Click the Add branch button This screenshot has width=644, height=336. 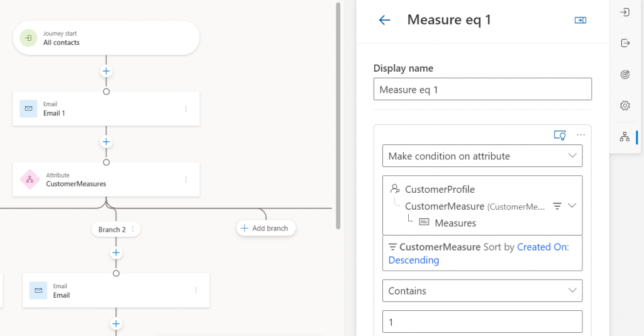(x=265, y=229)
